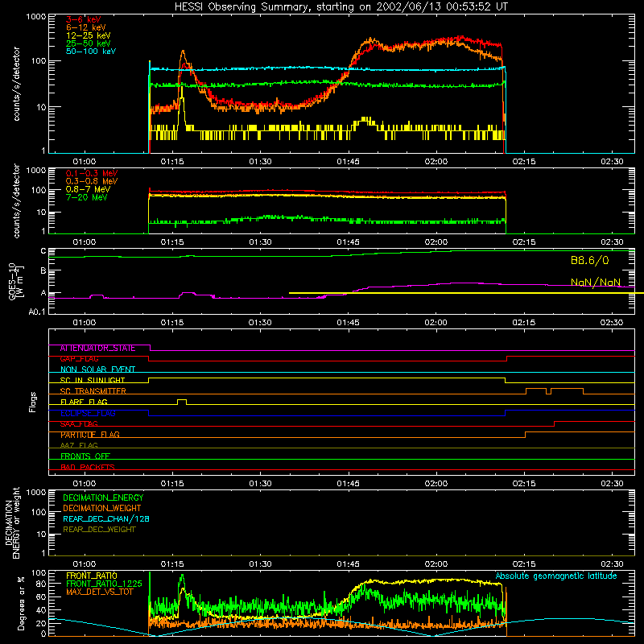The image size is (644, 644).
Task: Click the Flags axis label
Action: point(32,402)
